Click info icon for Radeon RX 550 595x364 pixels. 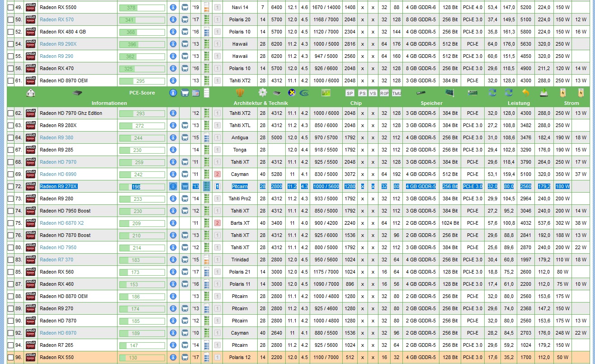pos(173,357)
